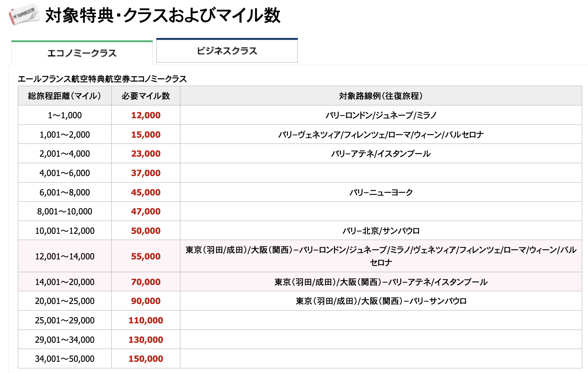Click the パリ–ニューヨーク route example

(381, 192)
